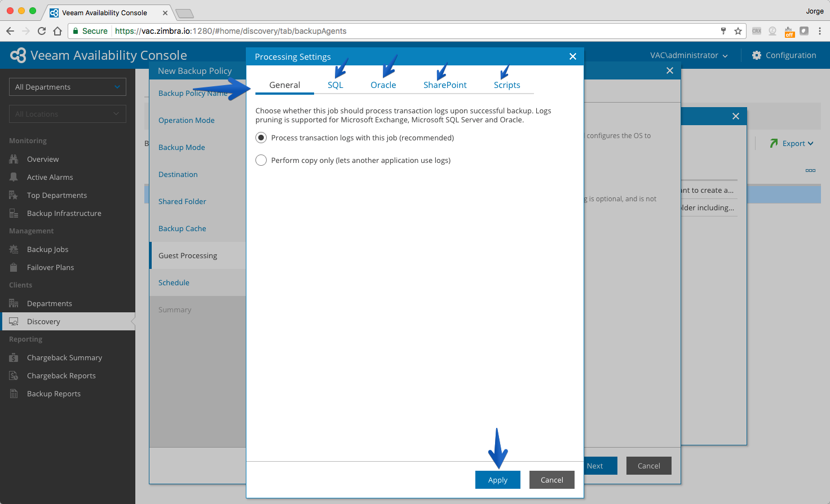Open Backup Jobs in the sidebar
Screen dimensions: 830x504
48,249
